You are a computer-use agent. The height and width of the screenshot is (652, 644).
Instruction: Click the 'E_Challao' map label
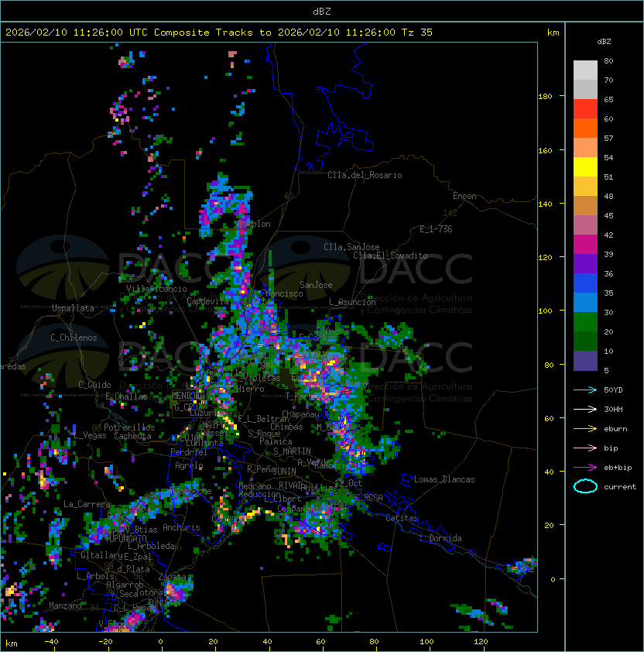click(x=126, y=396)
